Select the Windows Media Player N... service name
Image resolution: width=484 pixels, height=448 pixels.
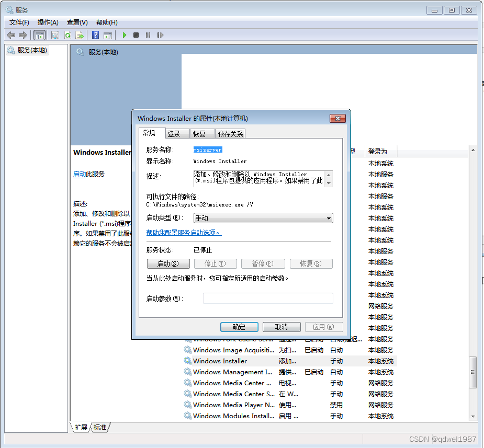tap(234, 405)
